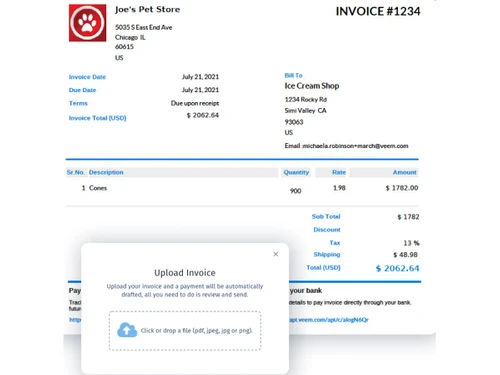This screenshot has height=375, width=500.
Task: Click the 1234 Rocky Rd address
Action: click(x=306, y=99)
